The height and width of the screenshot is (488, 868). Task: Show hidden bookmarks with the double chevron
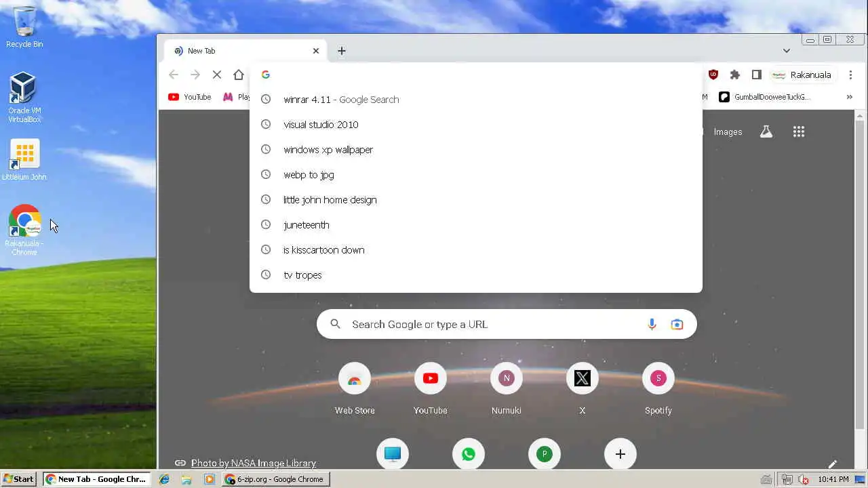pos(849,97)
